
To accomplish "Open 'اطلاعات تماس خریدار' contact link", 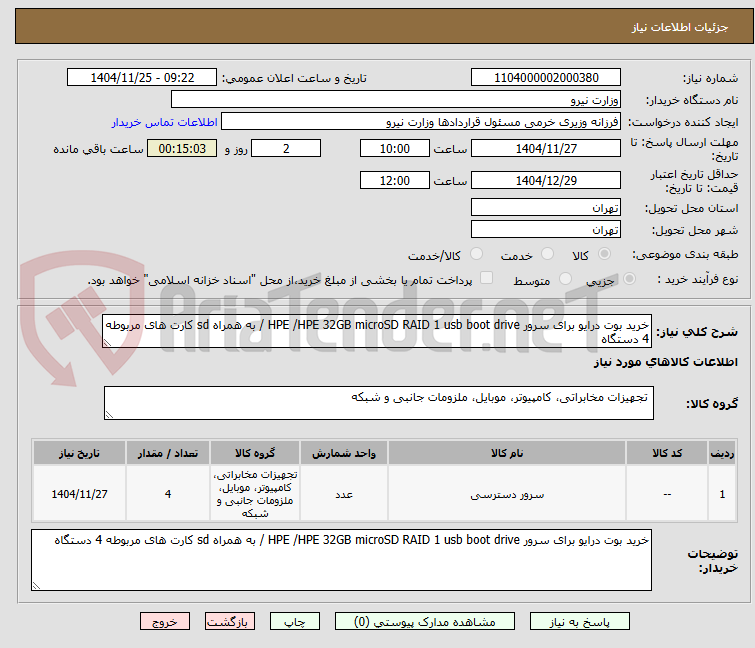I will [x=165, y=122].
